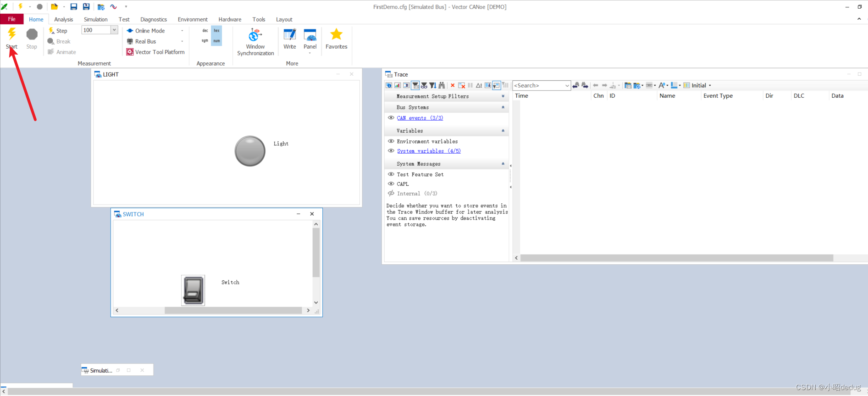This screenshot has width=868, height=396.
Task: Open the step value 100 dropdown
Action: pos(114,30)
